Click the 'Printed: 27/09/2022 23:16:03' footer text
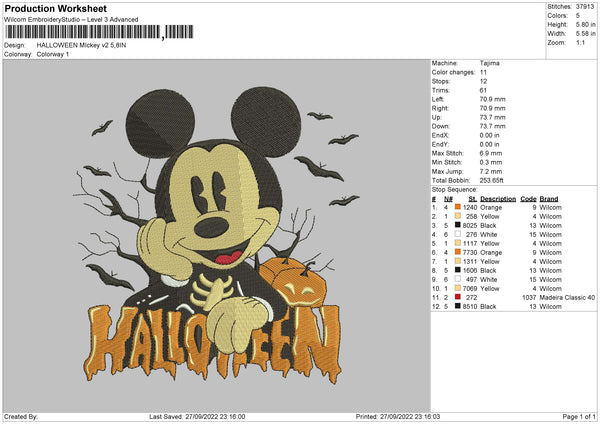 click(x=398, y=416)
